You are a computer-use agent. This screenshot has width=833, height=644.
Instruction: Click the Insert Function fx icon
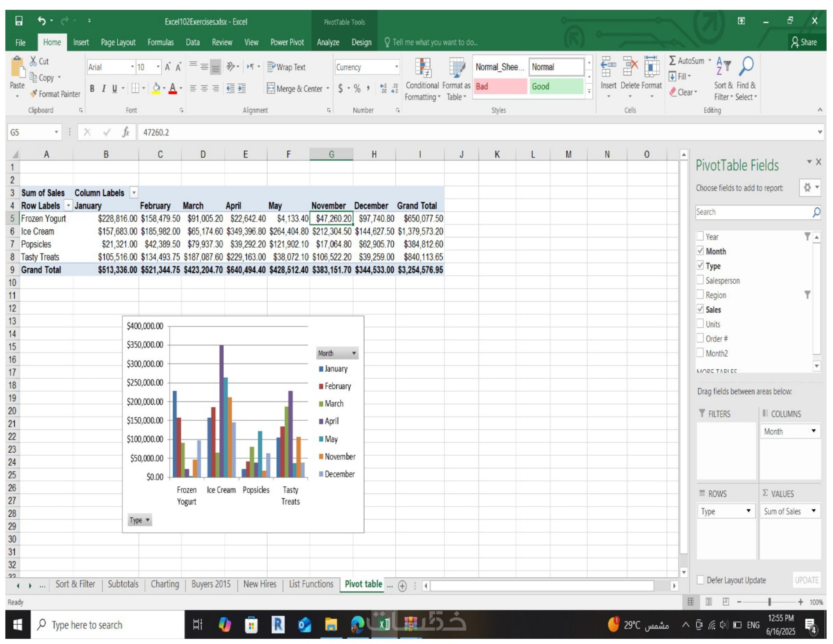[x=125, y=132]
